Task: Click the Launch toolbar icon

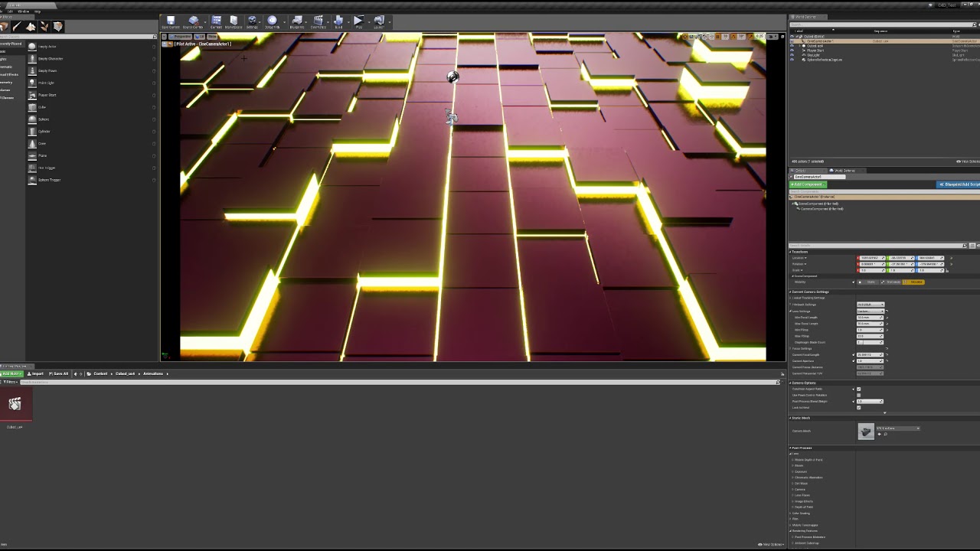Action: pos(379,21)
